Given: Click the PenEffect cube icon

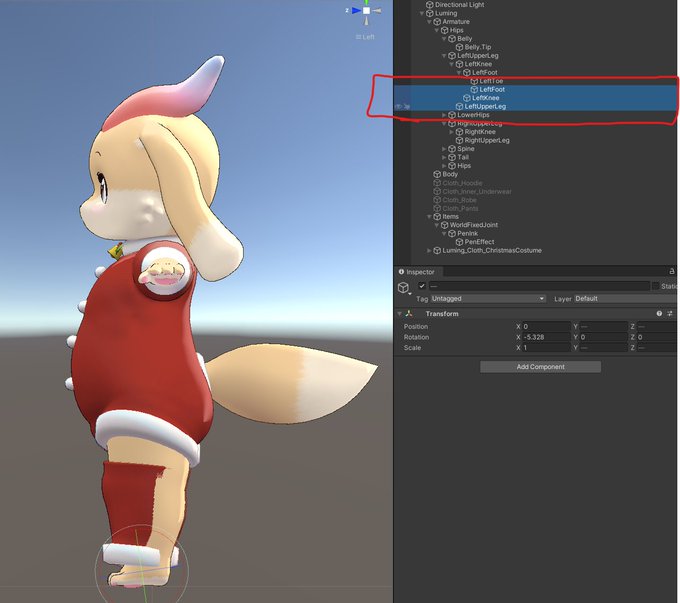Looking at the screenshot, I should [x=459, y=242].
